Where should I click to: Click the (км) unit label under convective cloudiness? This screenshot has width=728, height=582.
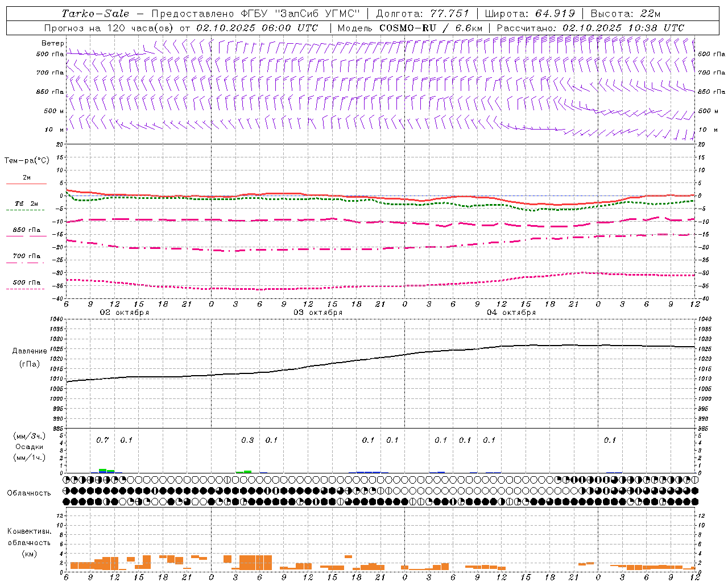tap(29, 554)
